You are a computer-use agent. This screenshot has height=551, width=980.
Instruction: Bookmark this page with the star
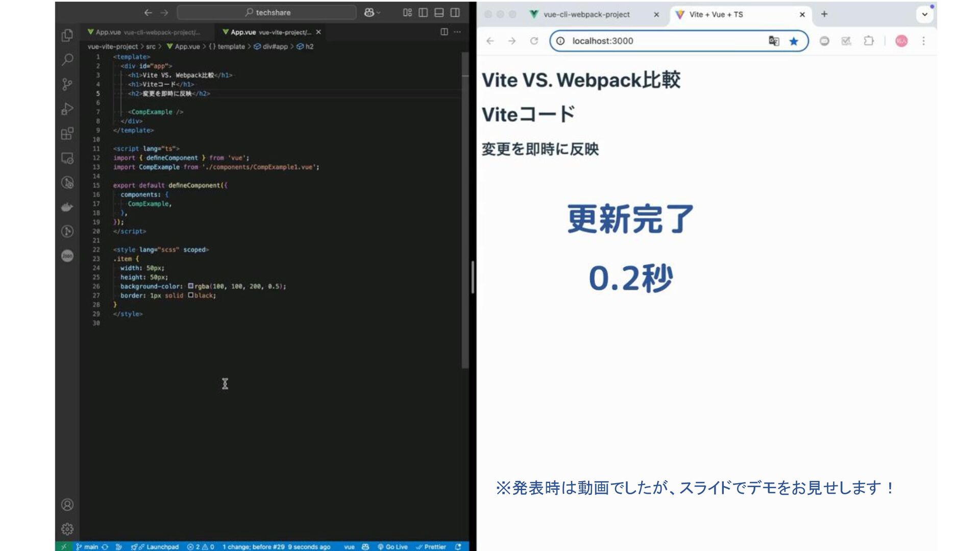(x=794, y=41)
